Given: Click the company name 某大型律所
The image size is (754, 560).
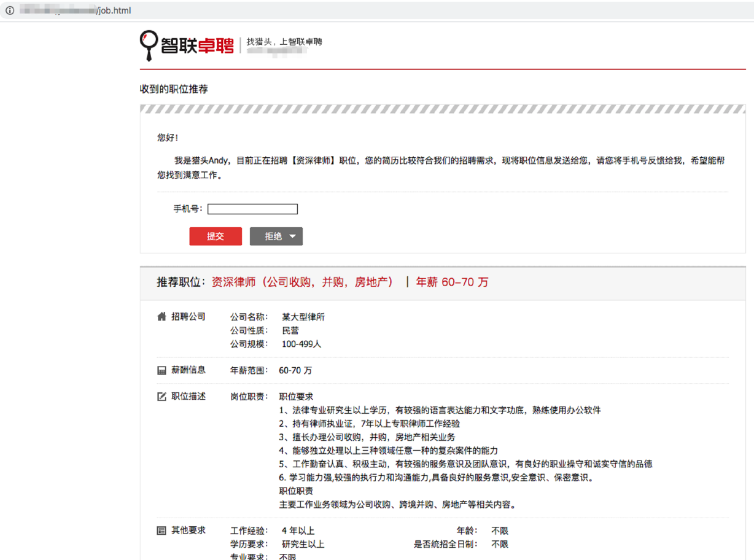Looking at the screenshot, I should click(x=303, y=317).
